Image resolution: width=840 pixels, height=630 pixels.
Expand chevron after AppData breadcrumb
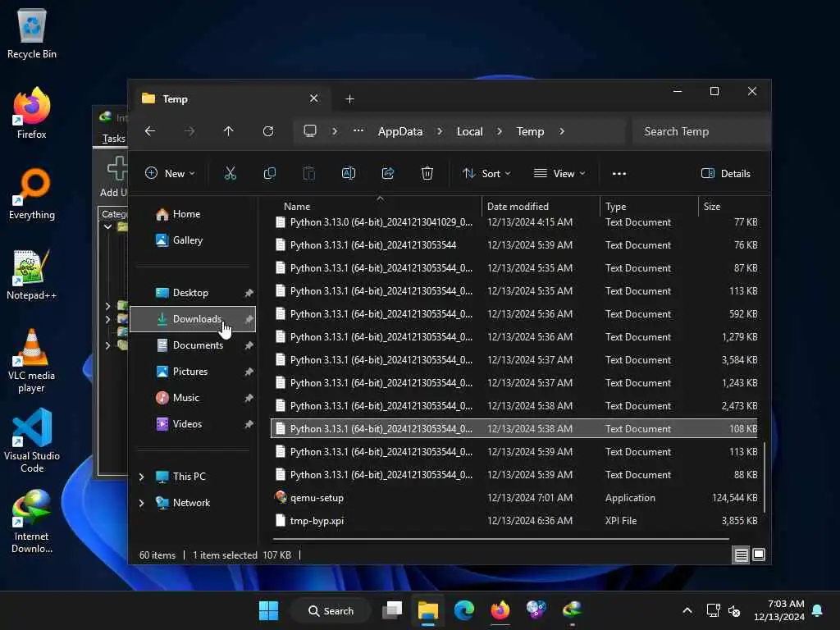pyautogui.click(x=440, y=131)
